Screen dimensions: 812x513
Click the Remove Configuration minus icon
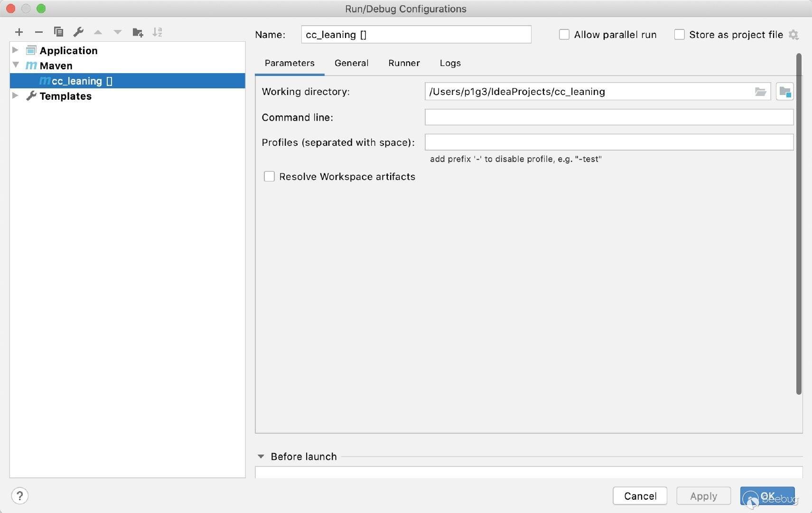click(39, 32)
